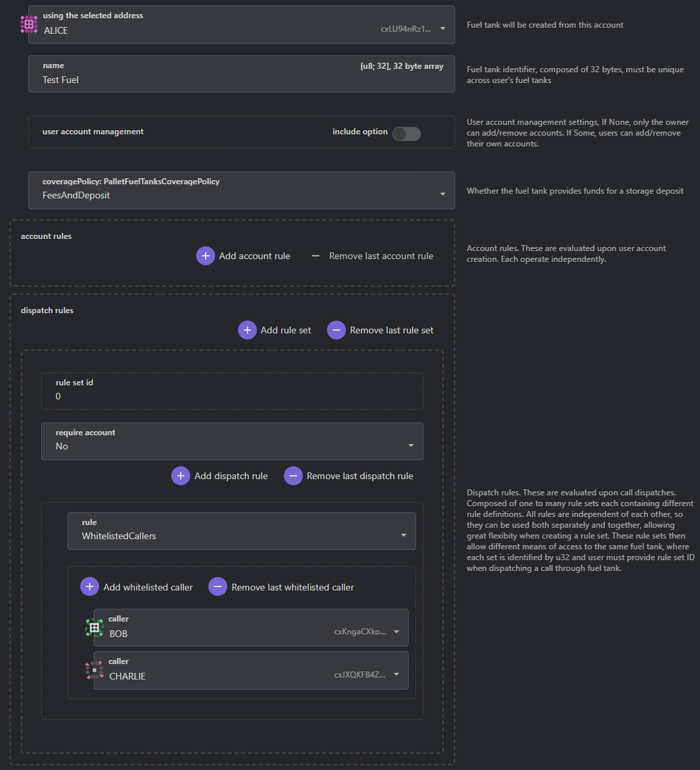The height and width of the screenshot is (770, 700).
Task: Click the plus icon for Add account rule
Action: click(x=206, y=256)
